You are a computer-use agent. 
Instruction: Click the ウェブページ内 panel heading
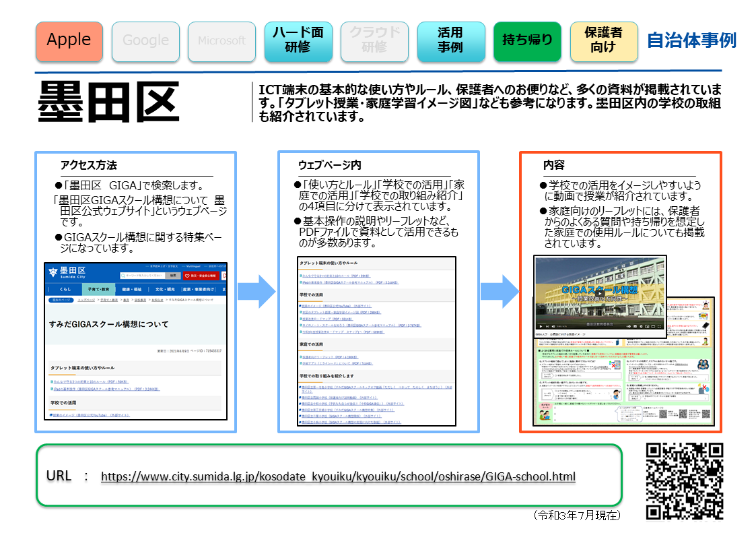[x=330, y=166]
